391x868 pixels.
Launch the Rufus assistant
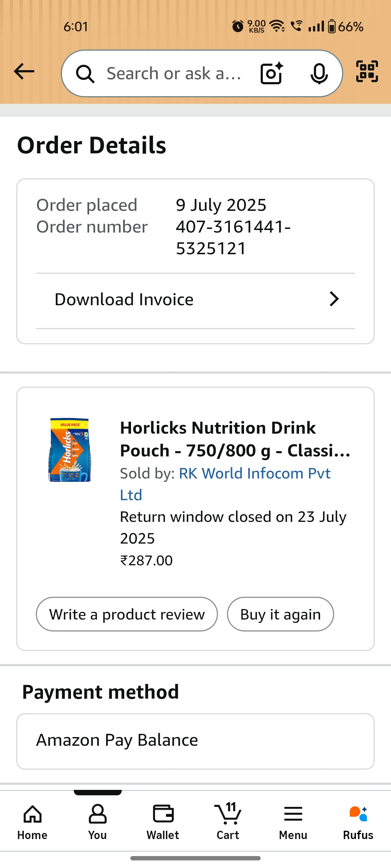point(358,821)
